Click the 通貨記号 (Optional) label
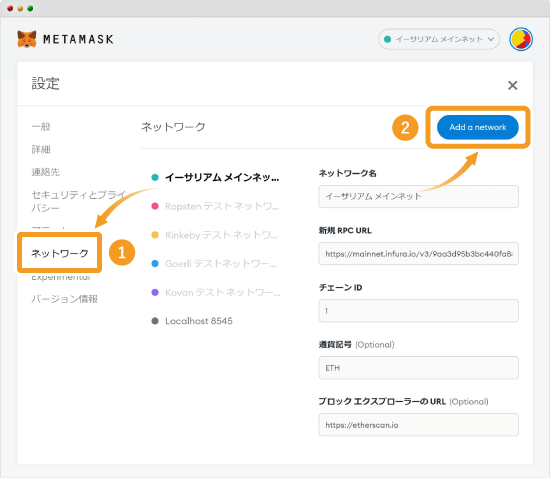The width and height of the screenshot is (550, 478). click(357, 345)
